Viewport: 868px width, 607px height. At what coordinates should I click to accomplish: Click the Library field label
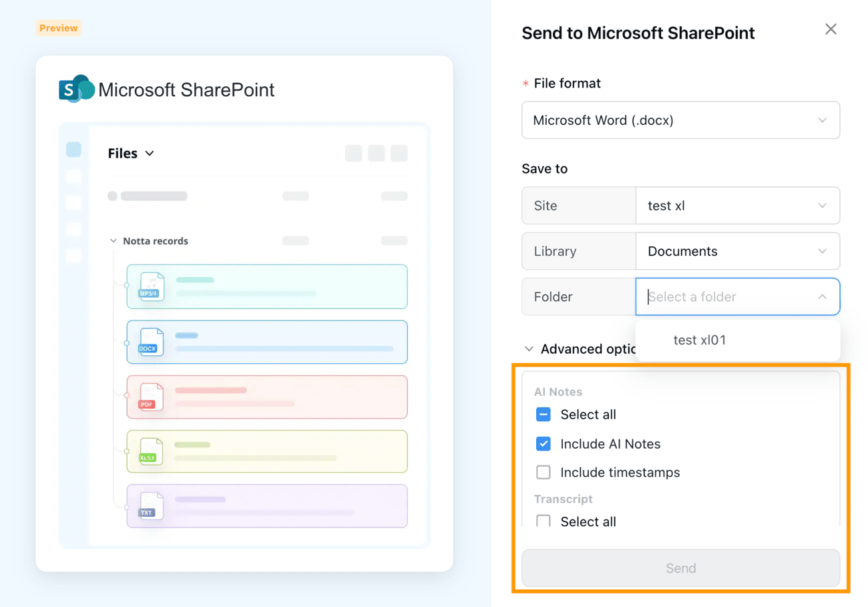555,251
